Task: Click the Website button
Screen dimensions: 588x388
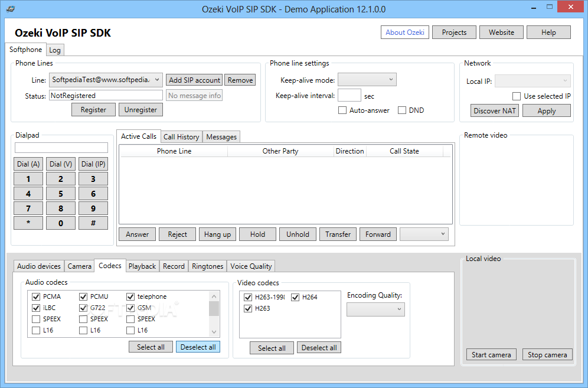Action: [x=501, y=32]
